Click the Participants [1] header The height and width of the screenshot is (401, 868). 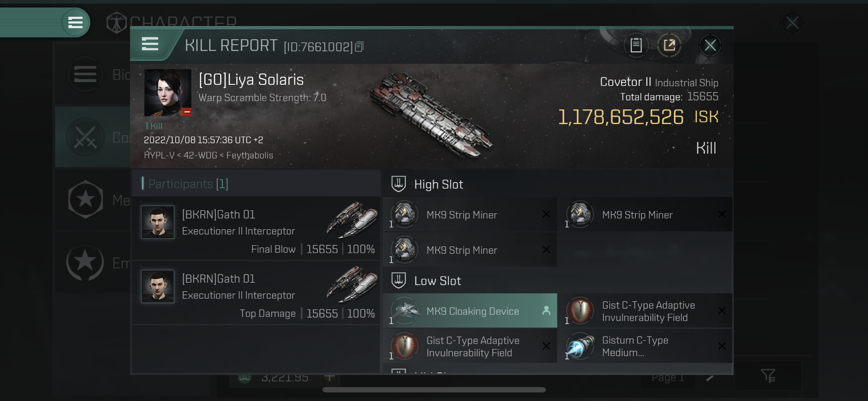(x=188, y=184)
